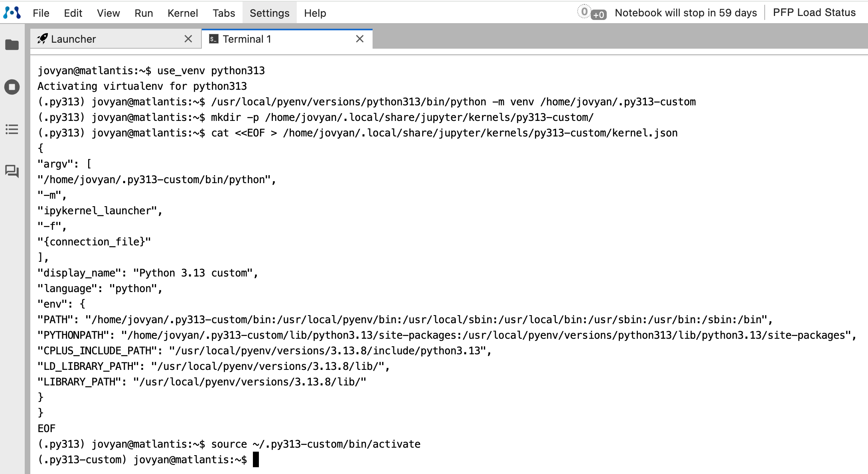Expand the View menu

click(108, 13)
